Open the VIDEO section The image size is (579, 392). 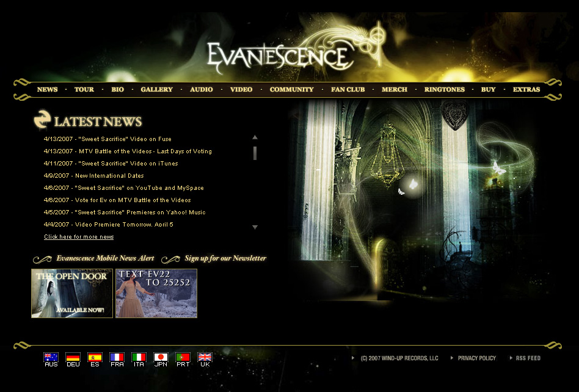point(241,89)
